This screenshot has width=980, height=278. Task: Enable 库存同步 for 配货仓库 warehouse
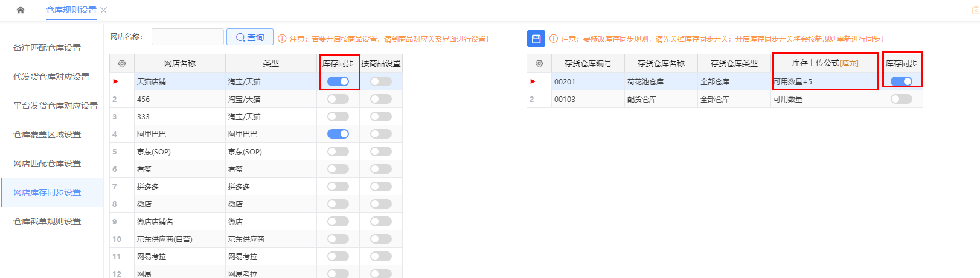pos(902,99)
